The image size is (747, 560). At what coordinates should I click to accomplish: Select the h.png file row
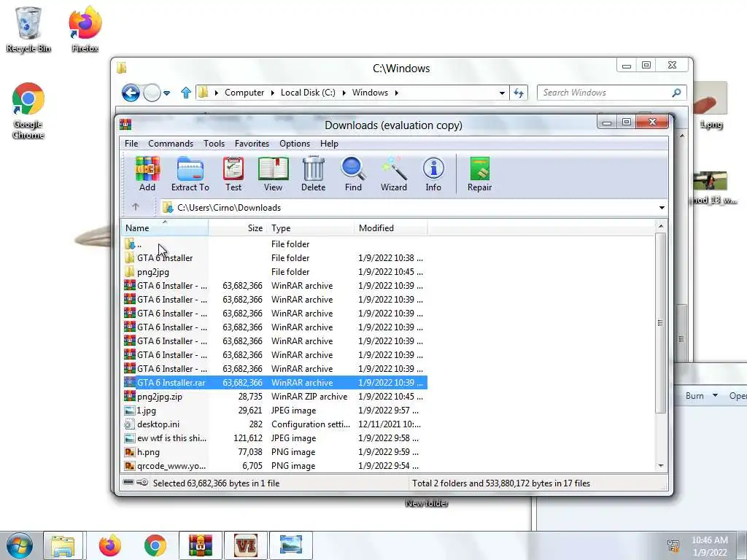tap(274, 452)
